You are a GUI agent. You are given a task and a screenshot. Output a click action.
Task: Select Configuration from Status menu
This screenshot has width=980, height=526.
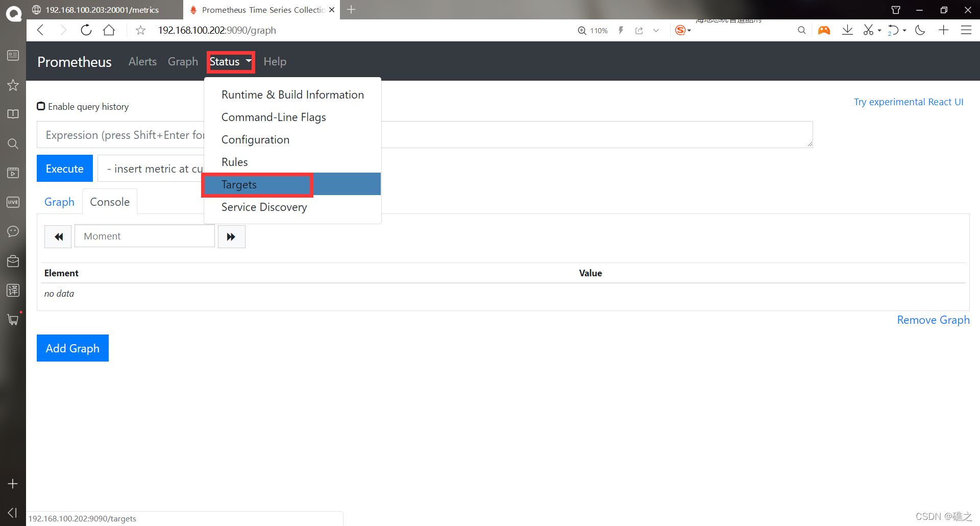(292, 139)
